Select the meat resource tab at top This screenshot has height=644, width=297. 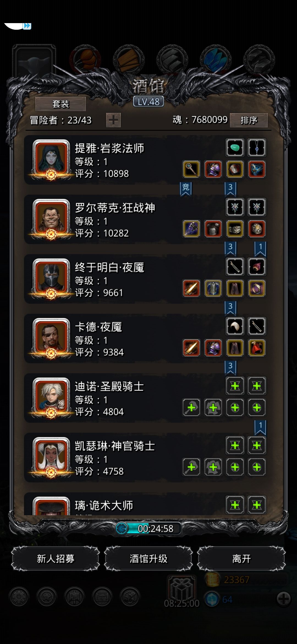coord(86,59)
